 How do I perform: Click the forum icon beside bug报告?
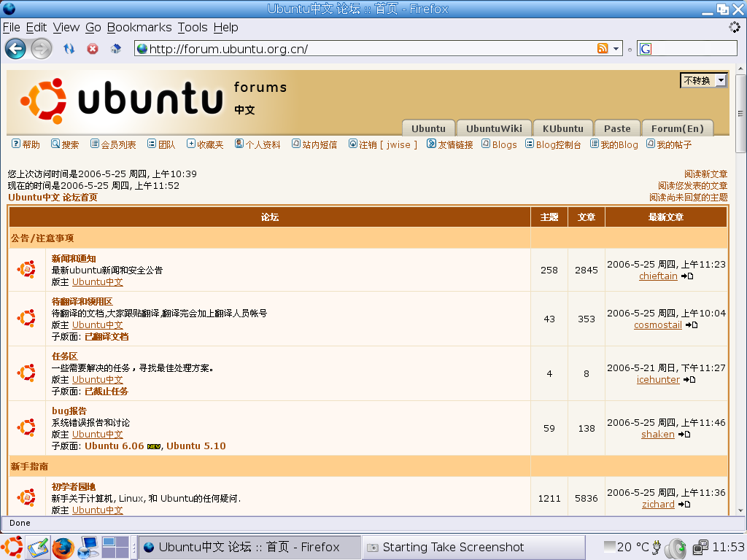point(27,427)
